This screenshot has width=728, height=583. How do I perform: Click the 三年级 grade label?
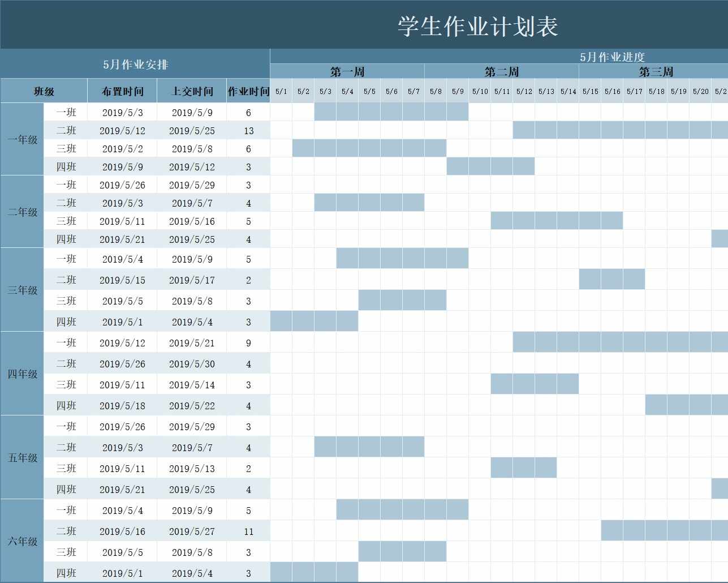click(x=21, y=290)
